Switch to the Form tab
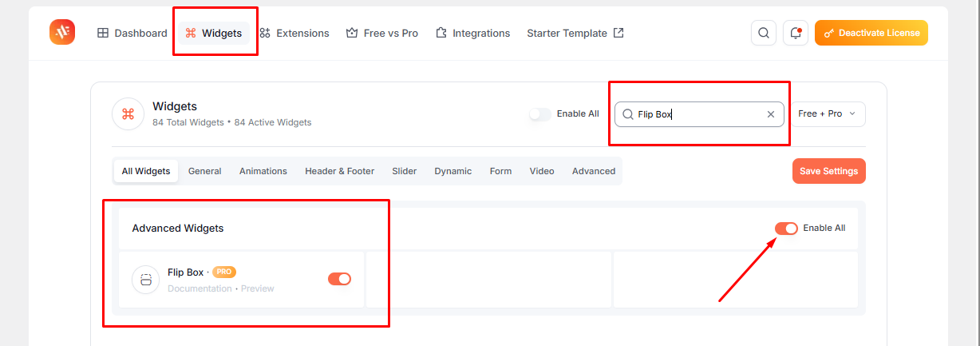 click(x=500, y=171)
